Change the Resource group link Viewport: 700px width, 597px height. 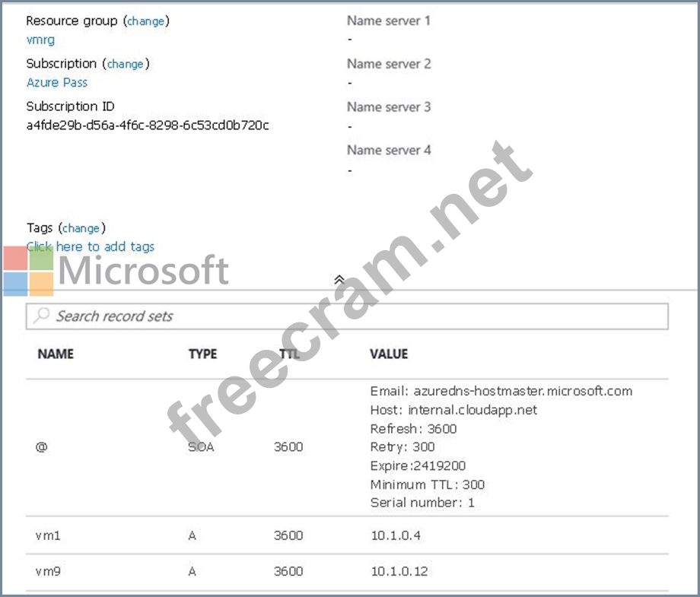pos(146,21)
